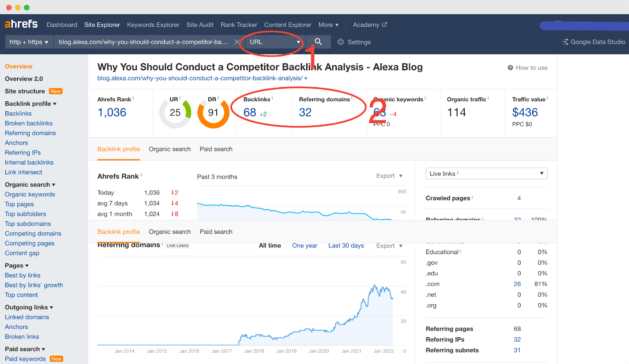Click the Traffic value $436
Image resolution: width=629 pixels, height=364 pixels.
point(525,113)
